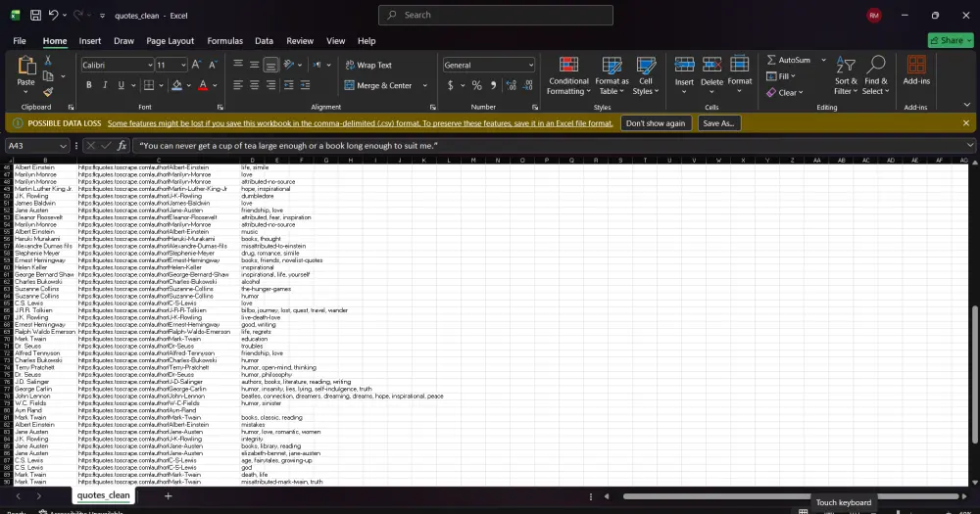Collapse the ribbon with the chevron
This screenshot has width=980, height=514.
coord(967,105)
